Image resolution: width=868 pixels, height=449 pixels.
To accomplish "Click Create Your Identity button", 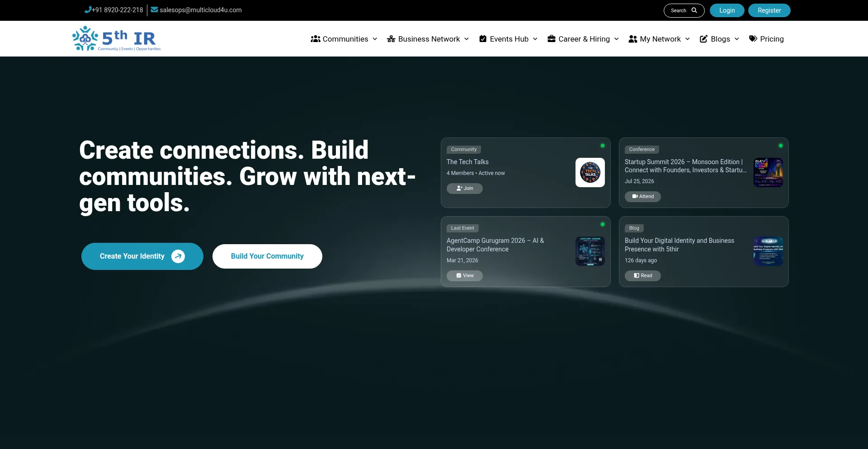I will (142, 256).
